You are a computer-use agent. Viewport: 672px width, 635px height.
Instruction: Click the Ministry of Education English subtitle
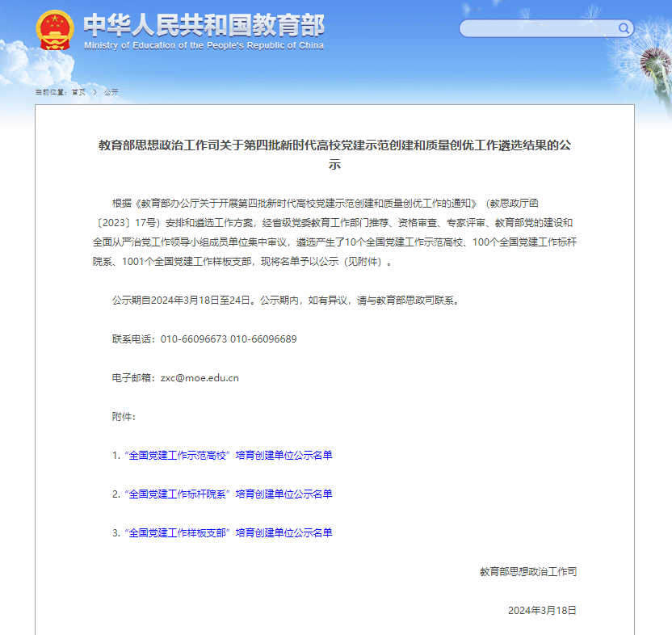pyautogui.click(x=204, y=45)
